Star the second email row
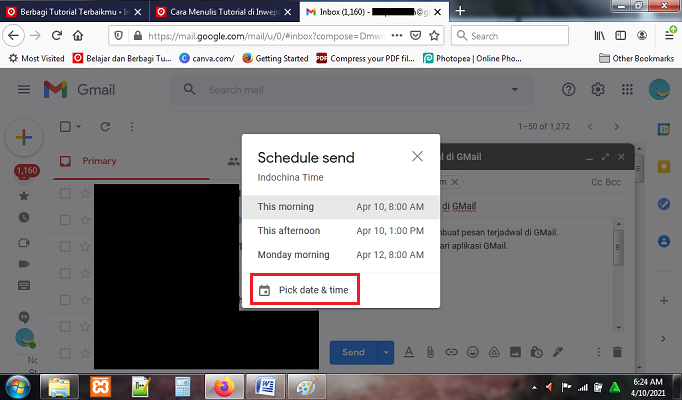Screen dimensions: 682x400 click(85, 220)
